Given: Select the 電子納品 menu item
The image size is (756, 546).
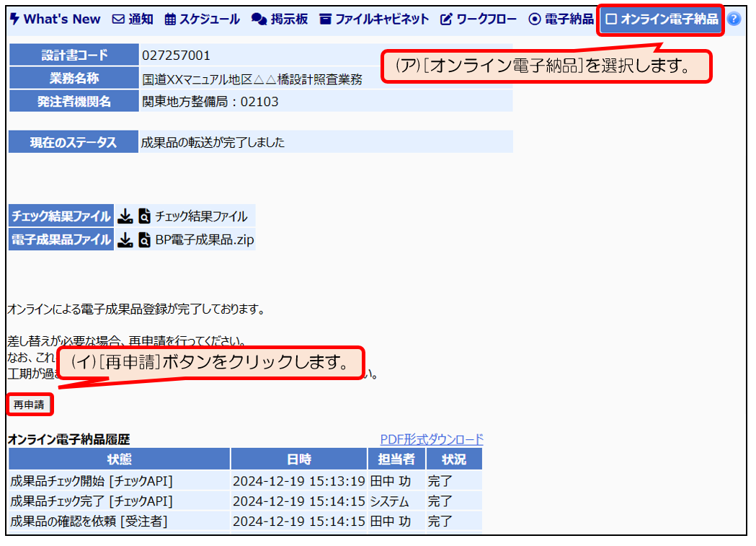Looking at the screenshot, I should pos(561,19).
